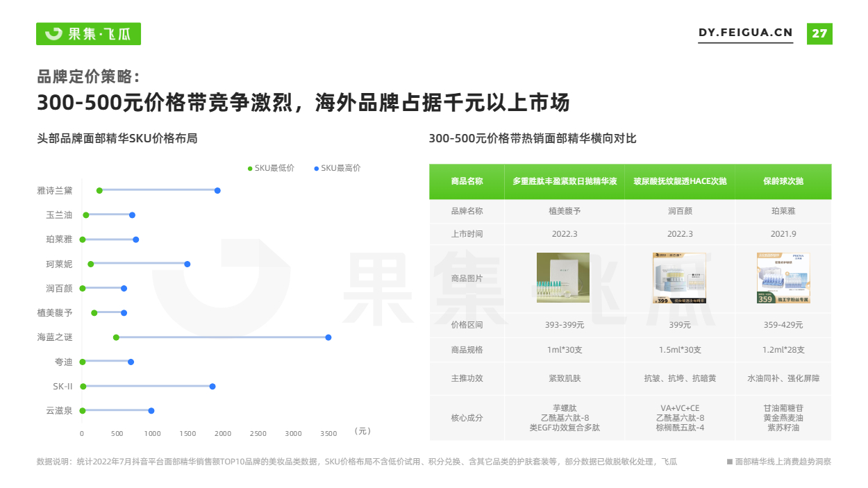The image size is (868, 488).
Task: Click the 雅诗兰黛 lowest price green dot
Action: pyautogui.click(x=99, y=191)
